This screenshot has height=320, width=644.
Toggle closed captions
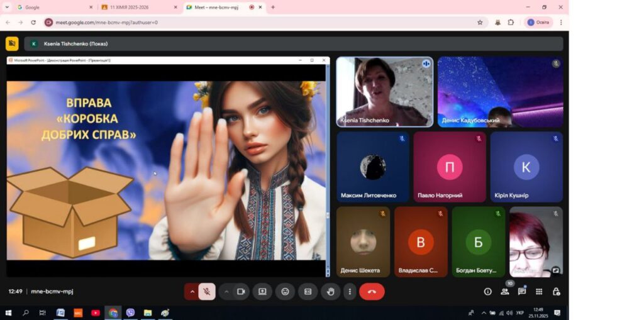[308, 292]
